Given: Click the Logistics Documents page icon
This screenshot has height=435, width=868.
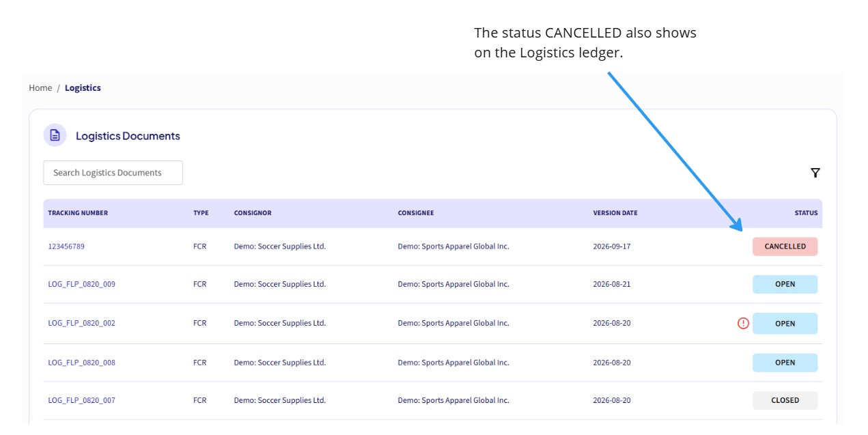Looking at the screenshot, I should (55, 135).
